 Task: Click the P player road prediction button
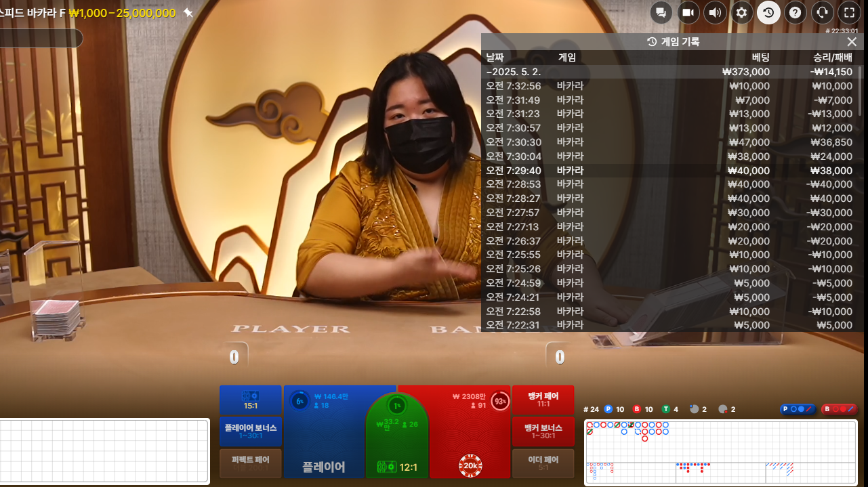[798, 409]
